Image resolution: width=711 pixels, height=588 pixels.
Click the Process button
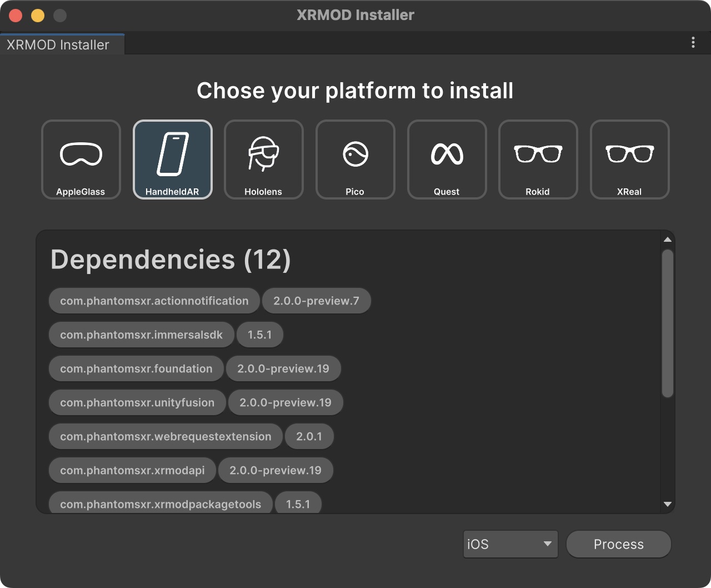[619, 544]
